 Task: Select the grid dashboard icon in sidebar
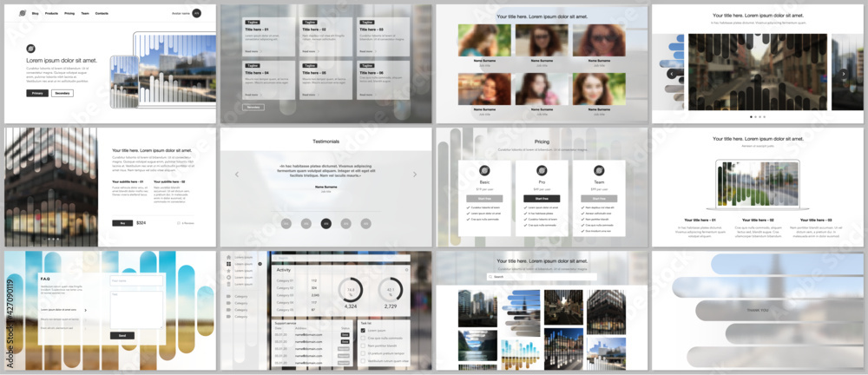(228, 264)
